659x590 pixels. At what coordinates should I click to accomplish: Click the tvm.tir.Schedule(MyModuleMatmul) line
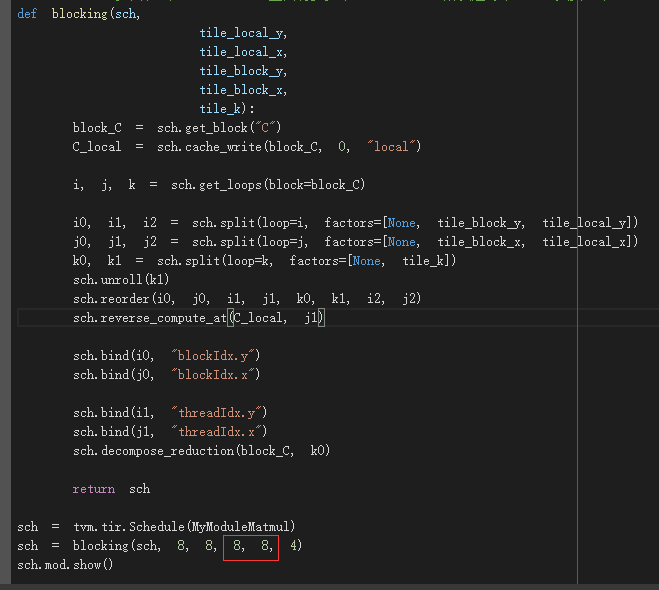click(156, 527)
